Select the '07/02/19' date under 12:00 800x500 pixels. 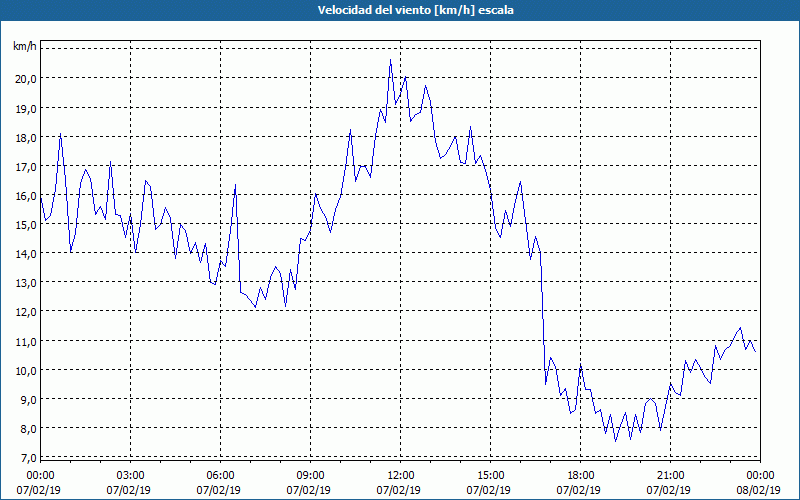coord(398,490)
